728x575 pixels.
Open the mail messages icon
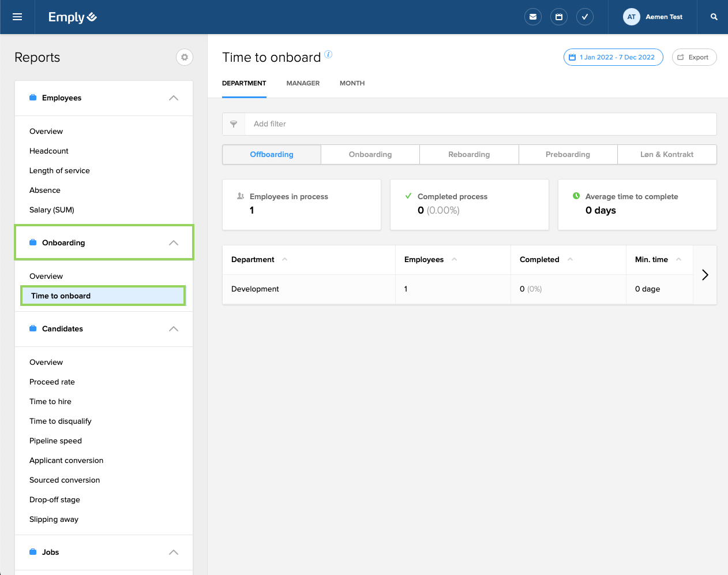(x=533, y=17)
